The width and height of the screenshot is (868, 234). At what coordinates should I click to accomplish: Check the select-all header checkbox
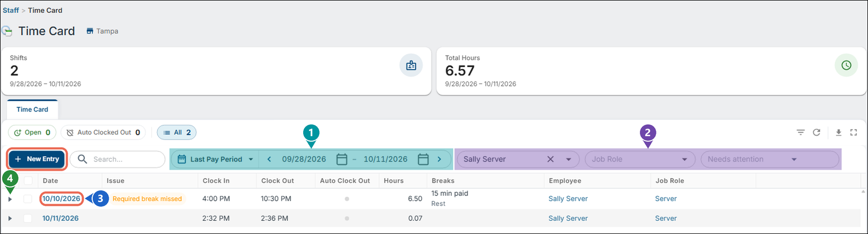(28, 181)
